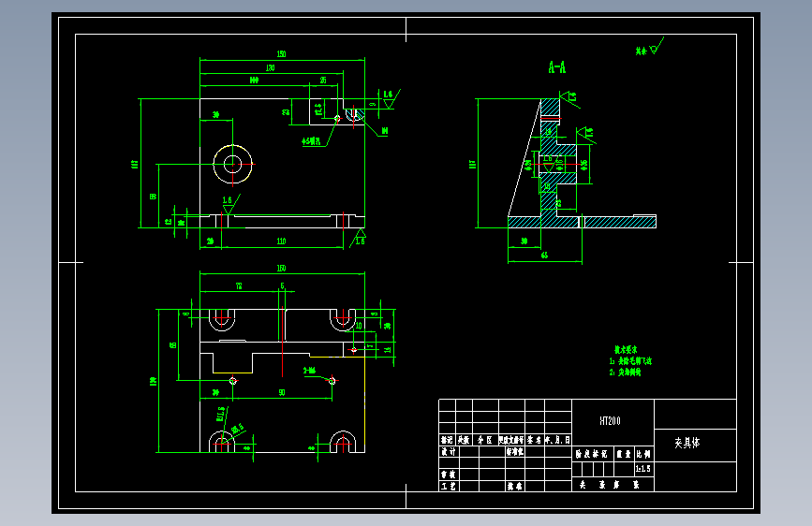Select the 其余 surface finish note
The image size is (812, 526).
642,51
